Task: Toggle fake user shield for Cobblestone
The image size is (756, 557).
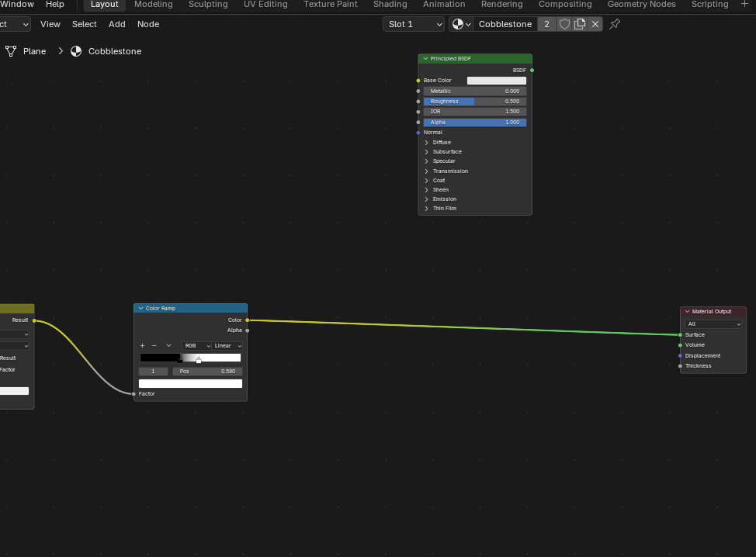Action: pos(564,24)
